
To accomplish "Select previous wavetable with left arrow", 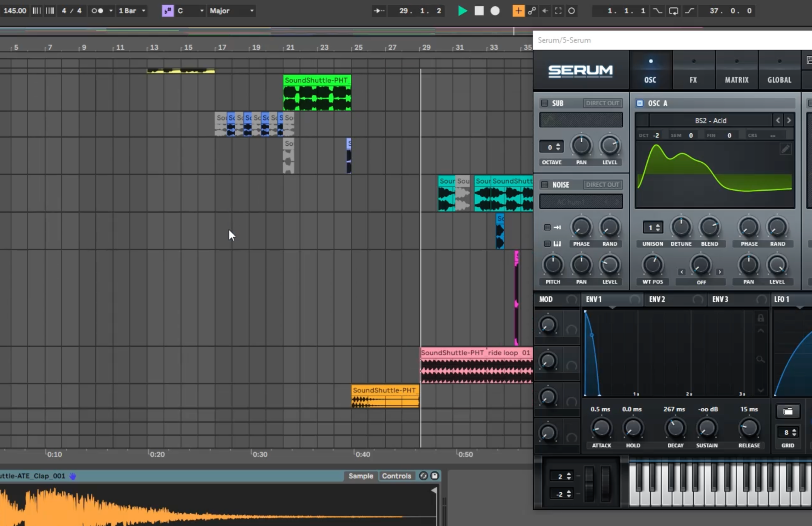I will coord(778,121).
